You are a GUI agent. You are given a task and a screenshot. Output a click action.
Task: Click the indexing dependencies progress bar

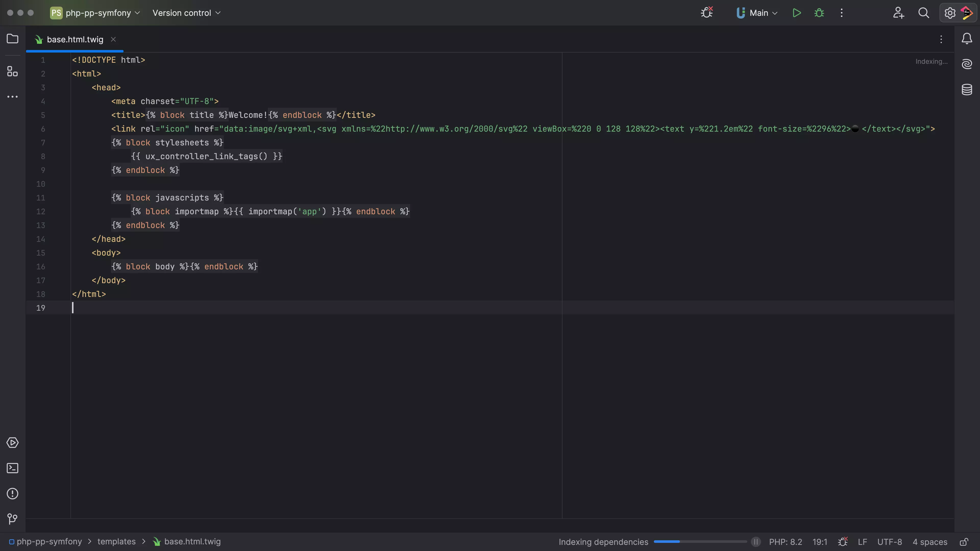point(700,542)
